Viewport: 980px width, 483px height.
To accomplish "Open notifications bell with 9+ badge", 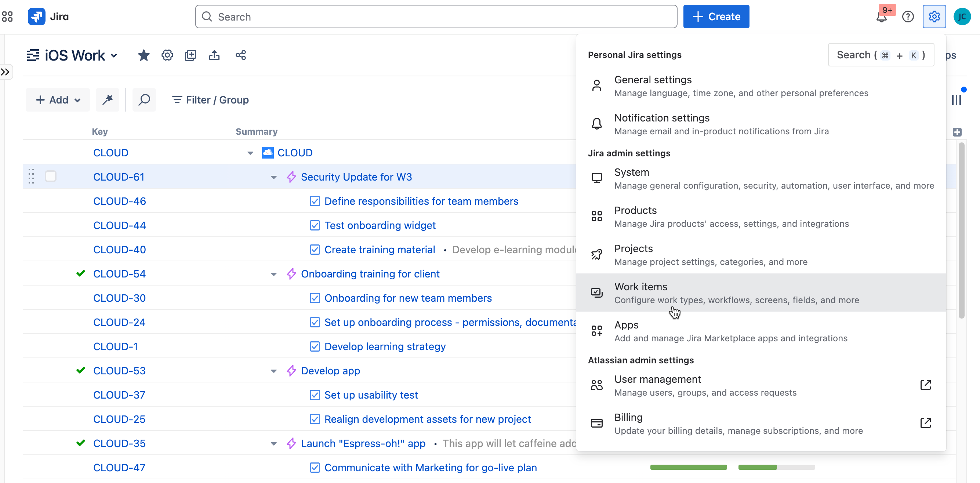I will [881, 17].
